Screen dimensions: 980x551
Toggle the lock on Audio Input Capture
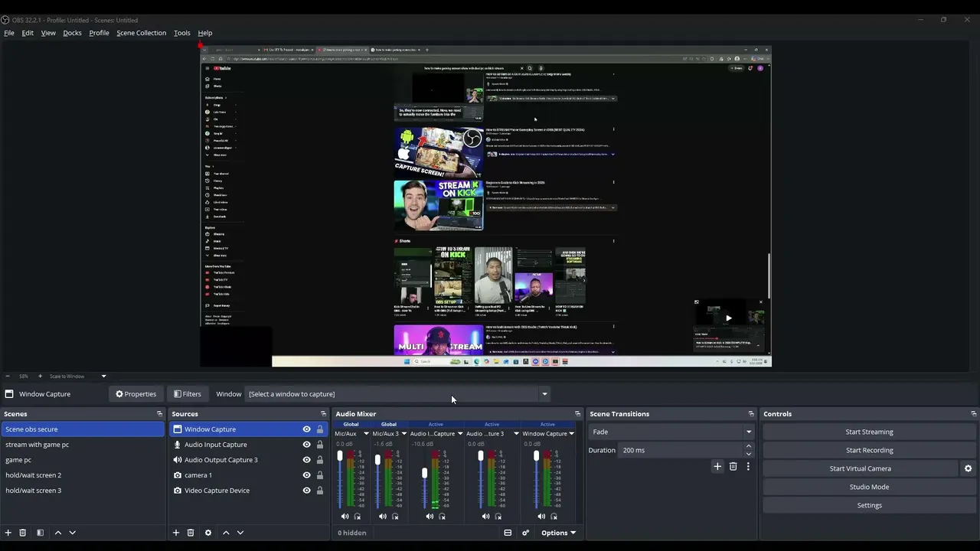pyautogui.click(x=320, y=445)
